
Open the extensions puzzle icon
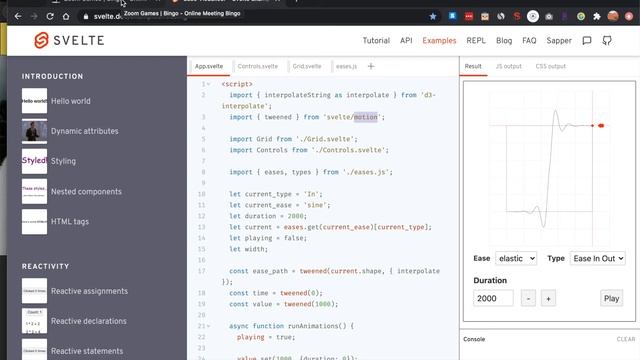pyautogui.click(x=597, y=16)
